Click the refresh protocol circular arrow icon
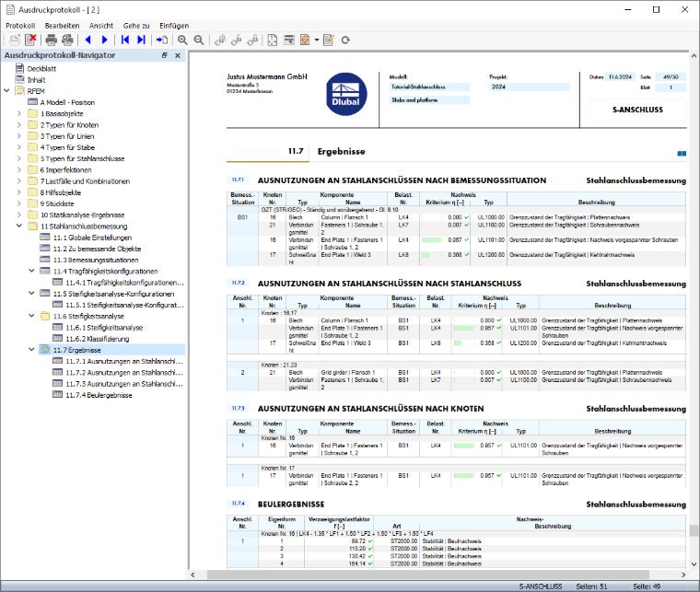 (x=345, y=41)
